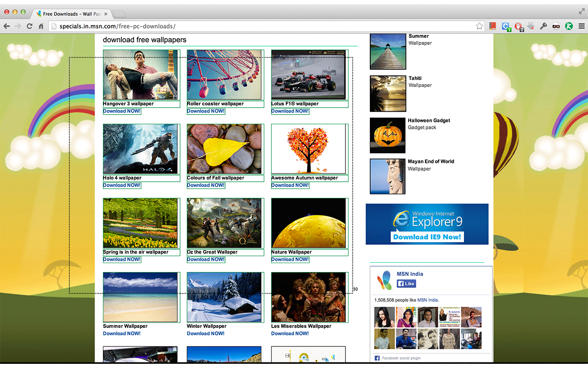The image size is (588, 368).
Task: Open the browser home page
Action: tap(41, 26)
